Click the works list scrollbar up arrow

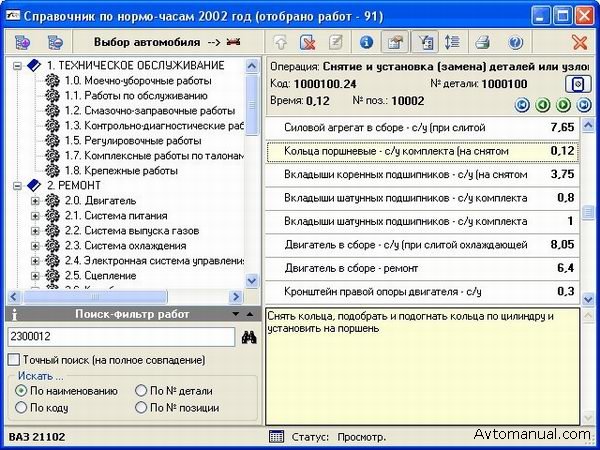pos(588,125)
